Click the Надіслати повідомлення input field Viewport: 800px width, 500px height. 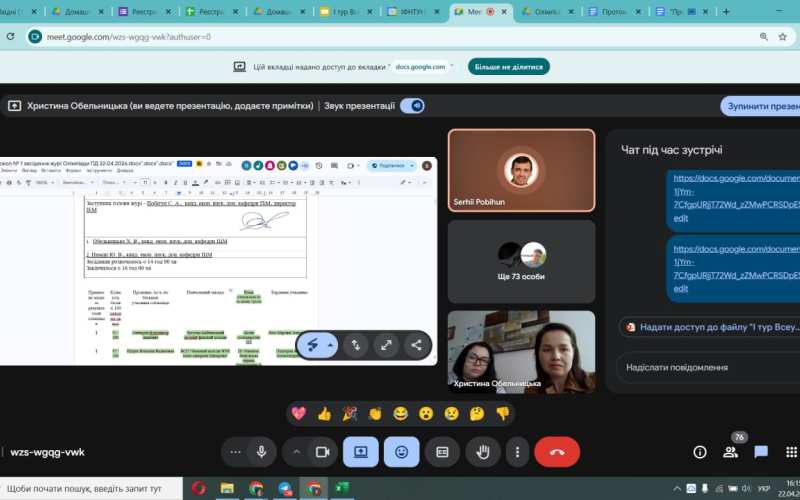pos(700,367)
